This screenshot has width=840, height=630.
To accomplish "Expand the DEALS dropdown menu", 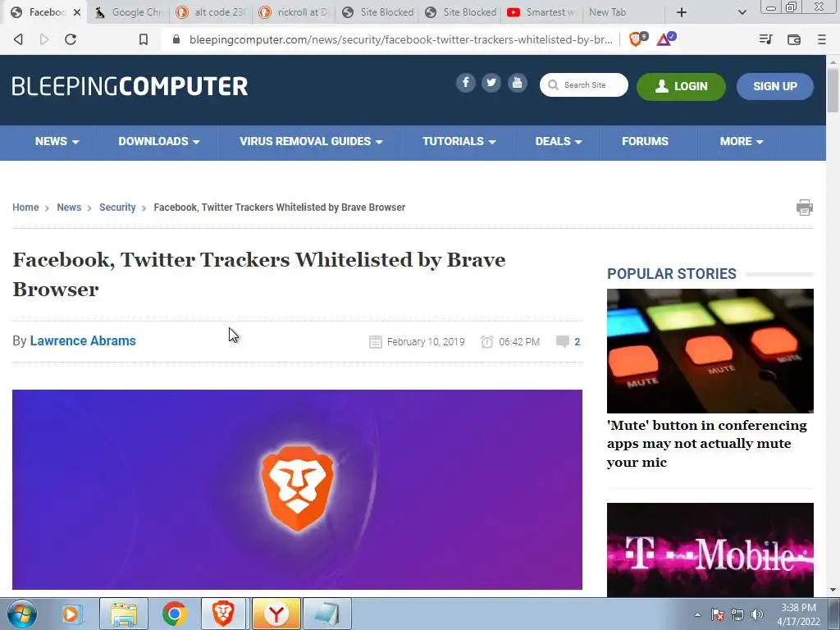I will [x=558, y=141].
